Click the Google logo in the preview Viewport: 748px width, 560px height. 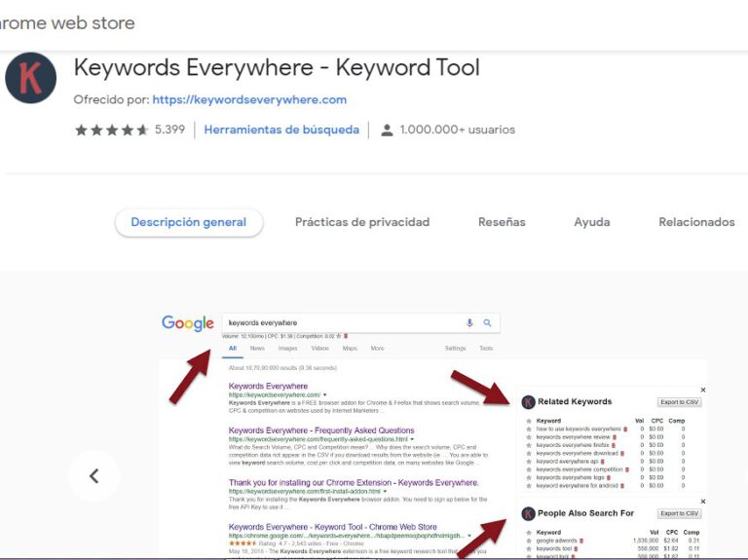pos(187,323)
